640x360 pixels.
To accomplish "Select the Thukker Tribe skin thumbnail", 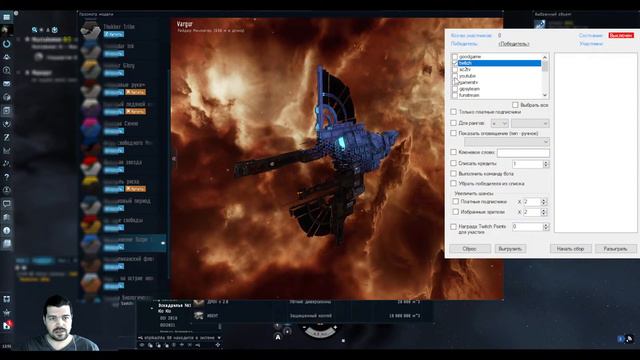I will [x=90, y=30].
